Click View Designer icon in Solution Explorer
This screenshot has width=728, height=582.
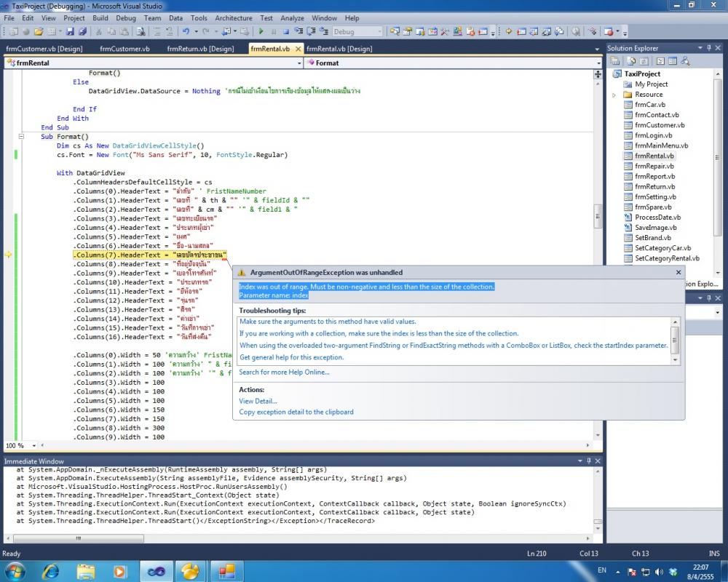pos(672,61)
